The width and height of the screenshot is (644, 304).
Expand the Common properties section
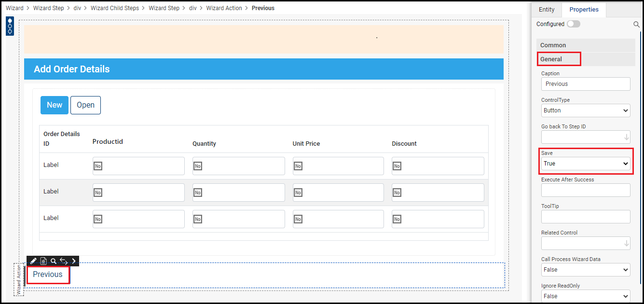pyautogui.click(x=586, y=45)
